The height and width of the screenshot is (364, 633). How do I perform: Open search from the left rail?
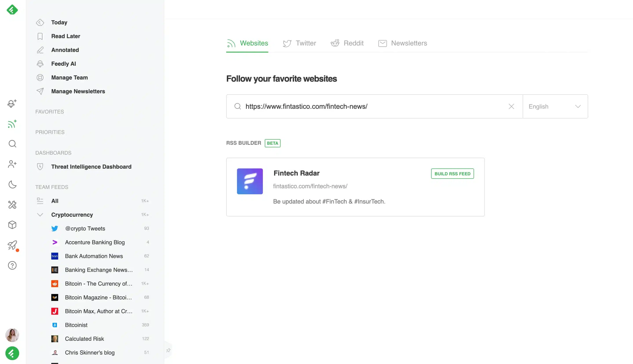(x=12, y=144)
